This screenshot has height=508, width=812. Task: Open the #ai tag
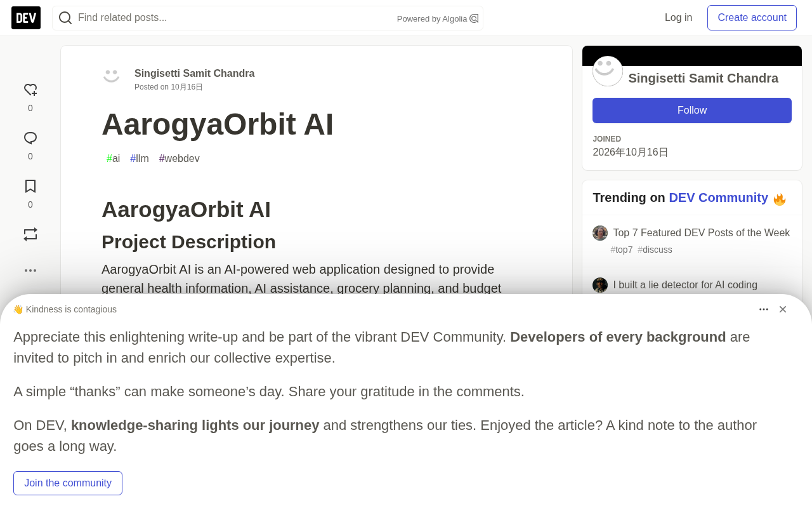tap(113, 159)
